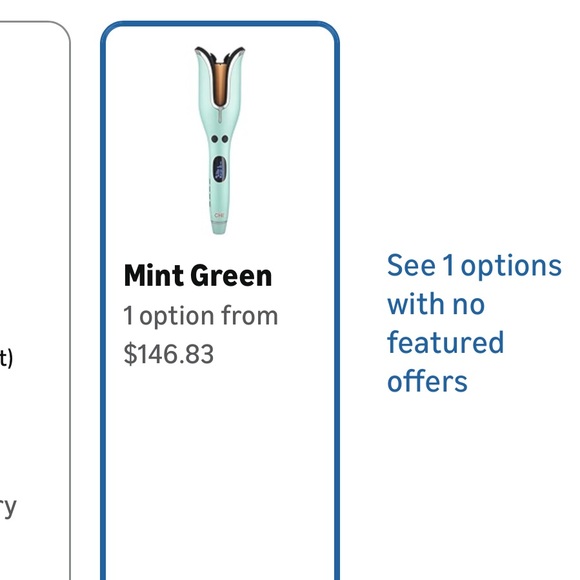This screenshot has height=580, width=580.
Task: Click the CHI logo on the curler handle
Action: [219, 215]
